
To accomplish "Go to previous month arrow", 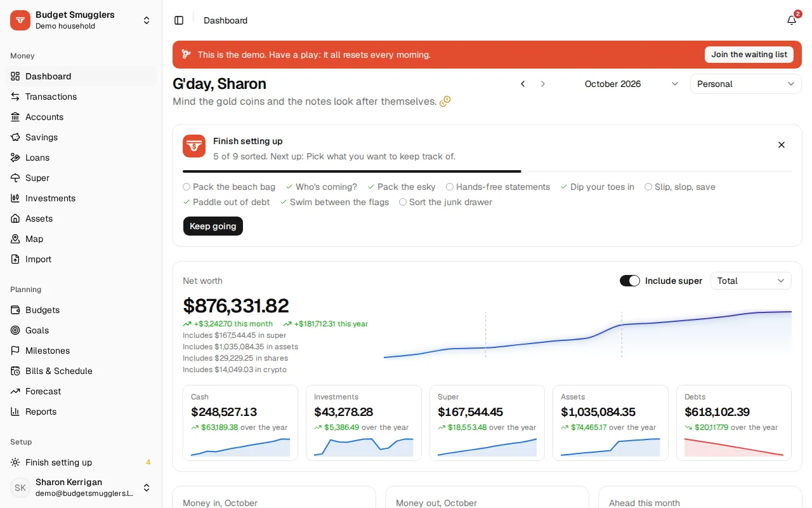I will point(523,84).
